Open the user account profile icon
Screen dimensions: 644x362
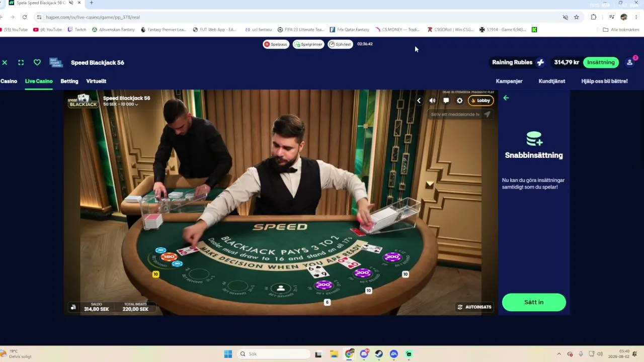point(629,62)
